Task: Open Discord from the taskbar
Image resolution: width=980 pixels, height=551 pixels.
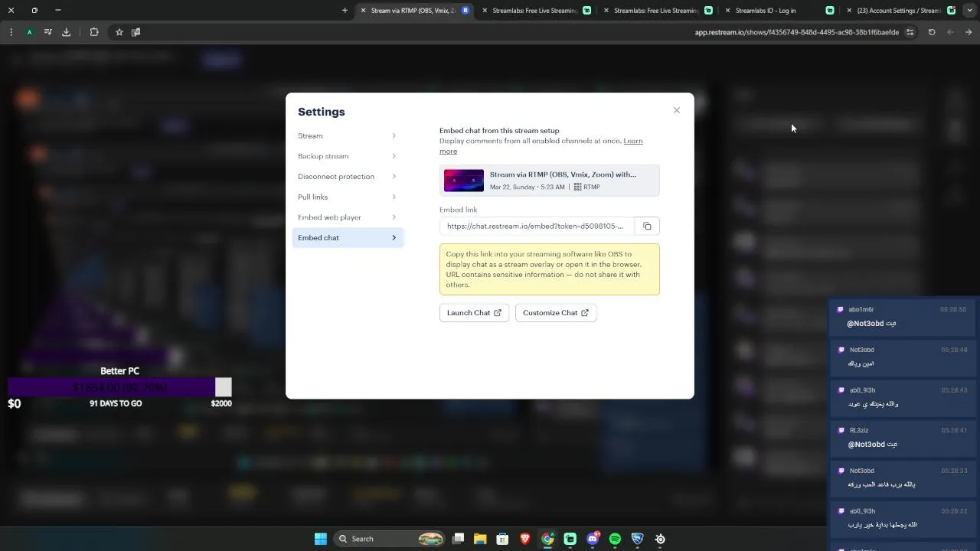Action: point(593,539)
